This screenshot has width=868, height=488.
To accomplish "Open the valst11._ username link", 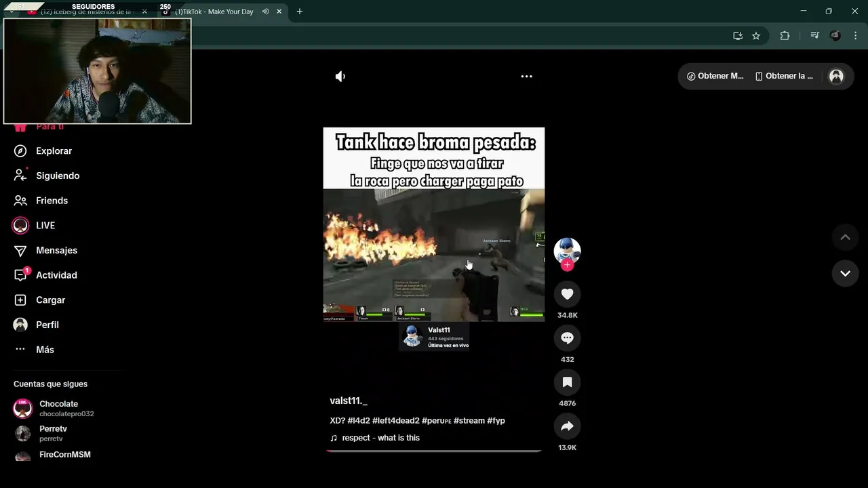I will (x=349, y=401).
